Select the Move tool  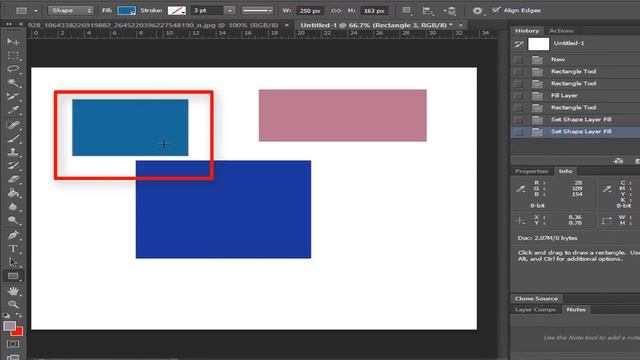(13, 42)
